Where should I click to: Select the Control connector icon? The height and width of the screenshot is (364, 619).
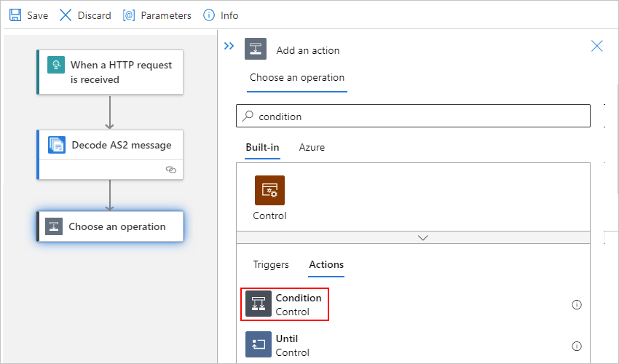point(269,191)
